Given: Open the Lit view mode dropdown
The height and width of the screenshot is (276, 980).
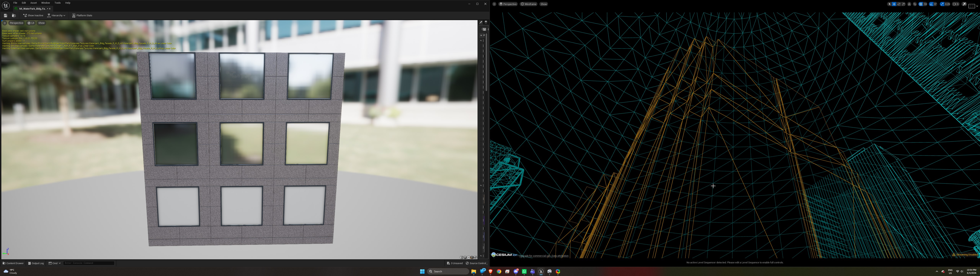Looking at the screenshot, I should [31, 23].
